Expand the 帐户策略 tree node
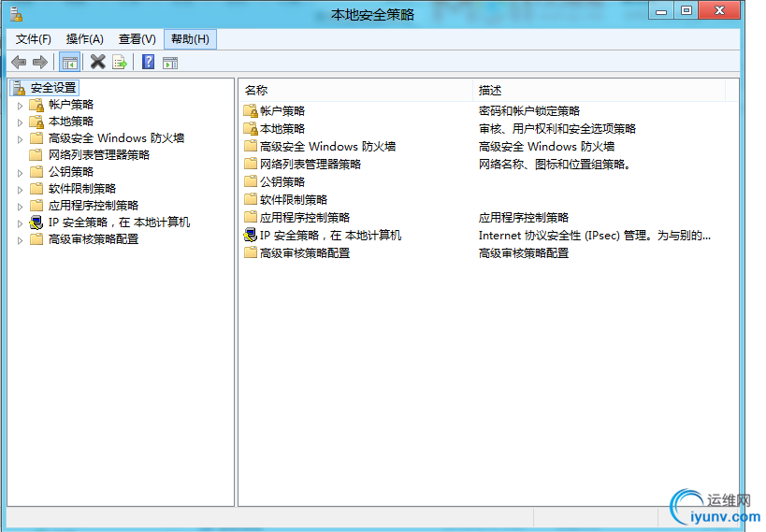Viewport: 766px width, 532px height. point(20,106)
